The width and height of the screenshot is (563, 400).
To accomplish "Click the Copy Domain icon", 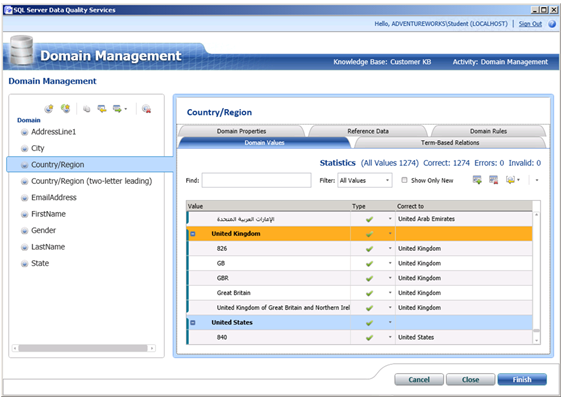I will 87,109.
